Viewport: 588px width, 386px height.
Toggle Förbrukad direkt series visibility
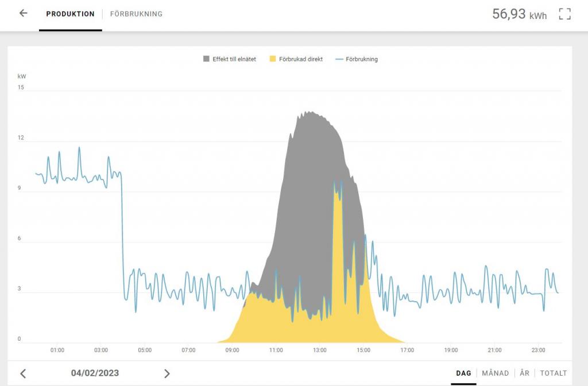[x=300, y=59]
